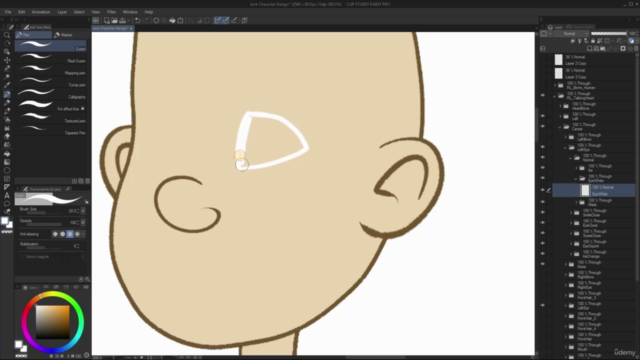
Task: Click the Delete layer trash icon
Action: (x=636, y=49)
